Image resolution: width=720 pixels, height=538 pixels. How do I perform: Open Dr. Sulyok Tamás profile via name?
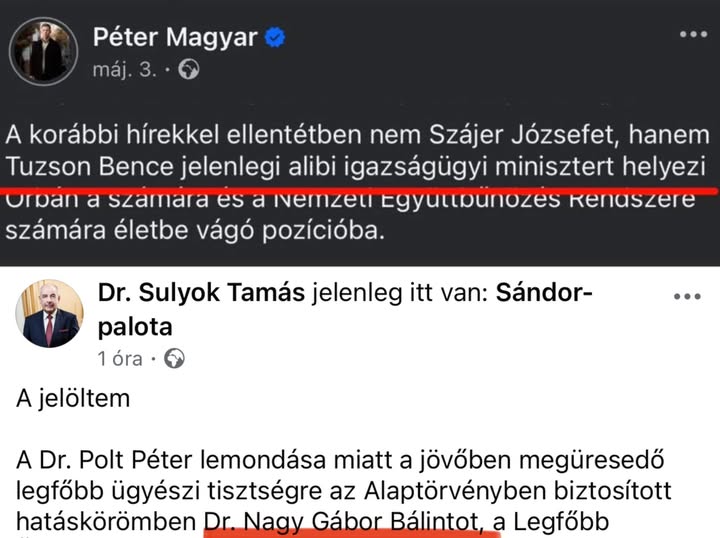(x=201, y=293)
